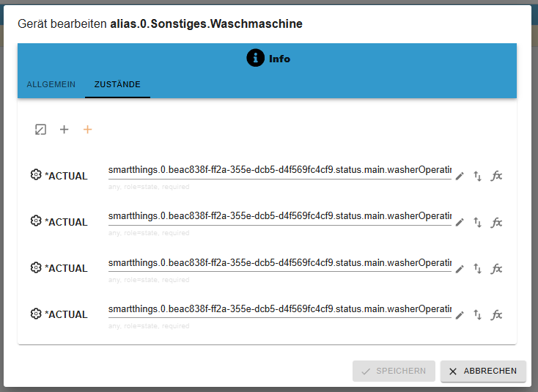Open the fx function editor in fourth row
The height and width of the screenshot is (392, 538).
496,314
